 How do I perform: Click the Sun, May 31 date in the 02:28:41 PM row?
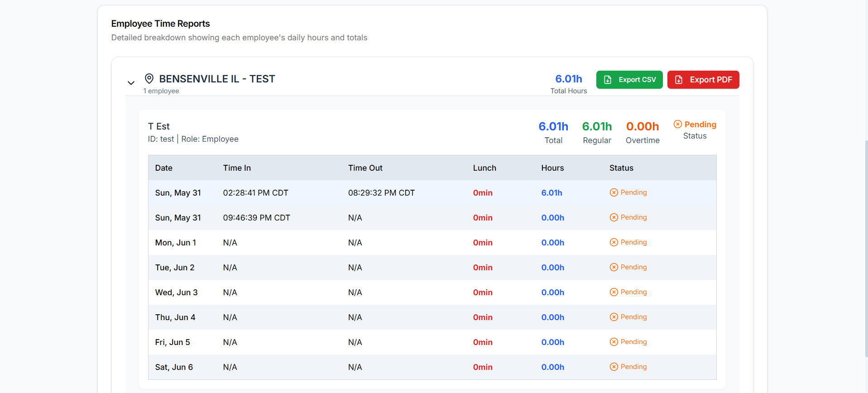point(178,193)
